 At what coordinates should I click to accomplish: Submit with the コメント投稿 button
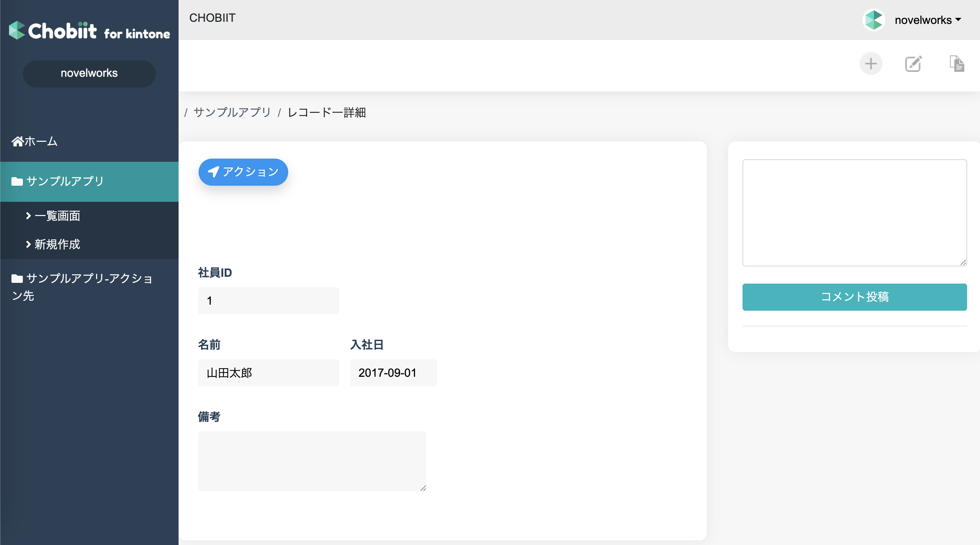point(854,297)
